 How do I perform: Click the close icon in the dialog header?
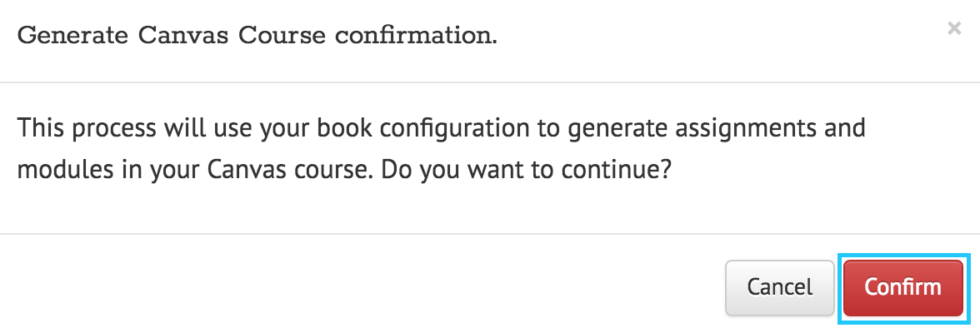pos(953,28)
